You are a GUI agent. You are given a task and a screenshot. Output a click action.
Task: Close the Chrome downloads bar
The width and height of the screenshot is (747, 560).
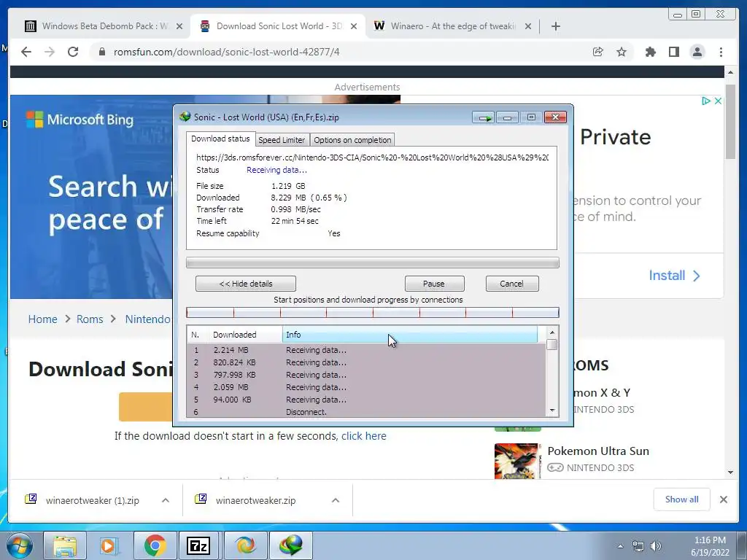tap(723, 499)
